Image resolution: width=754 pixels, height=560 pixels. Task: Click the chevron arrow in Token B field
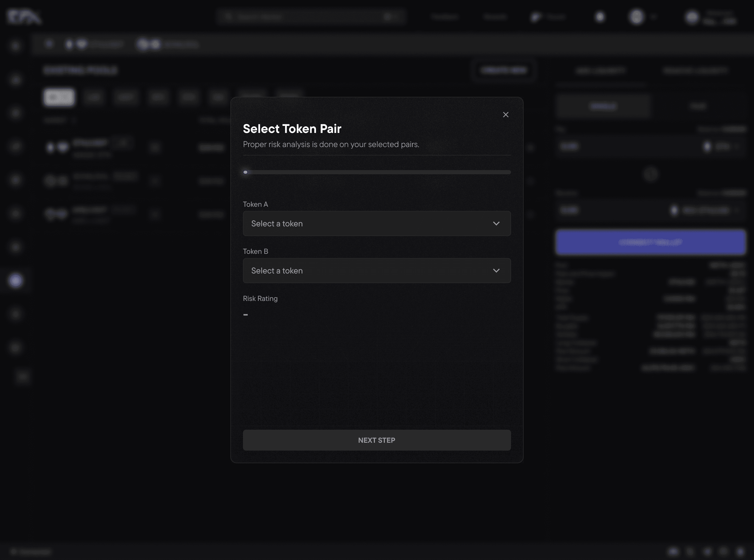click(x=496, y=271)
